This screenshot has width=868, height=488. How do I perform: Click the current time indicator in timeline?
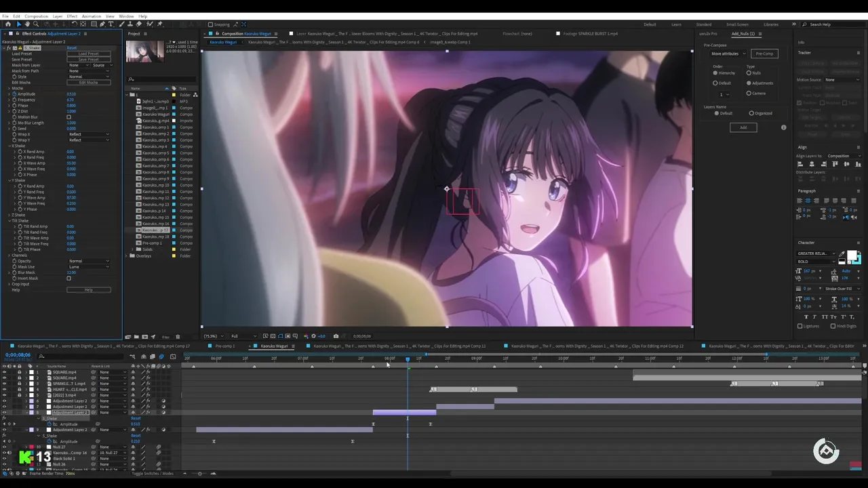point(408,359)
